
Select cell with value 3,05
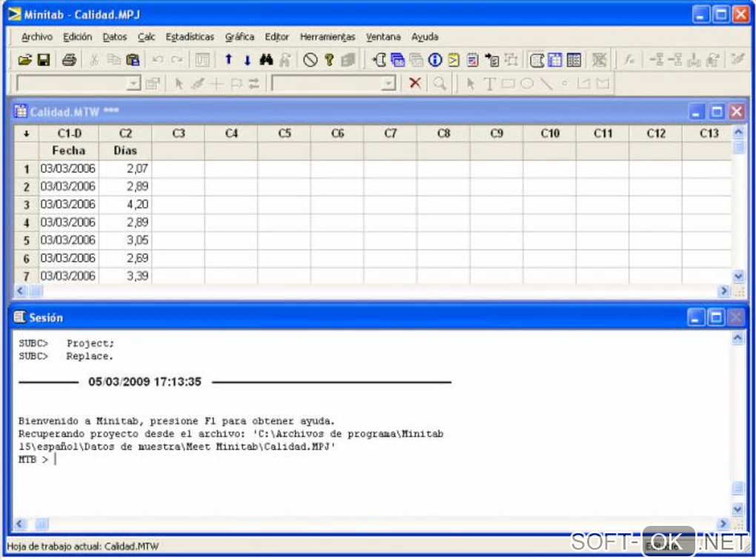[125, 240]
